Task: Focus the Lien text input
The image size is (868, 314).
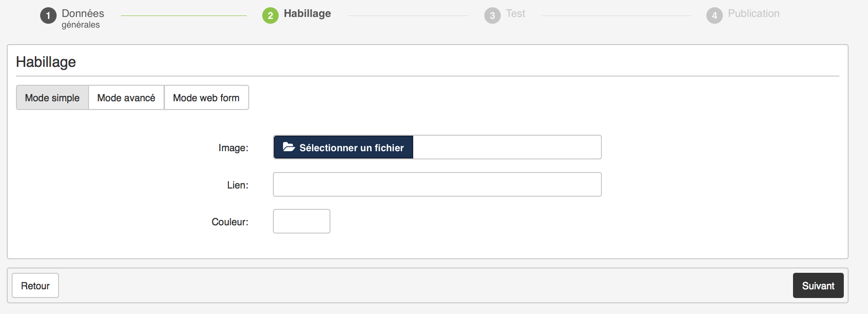Action: point(437,185)
